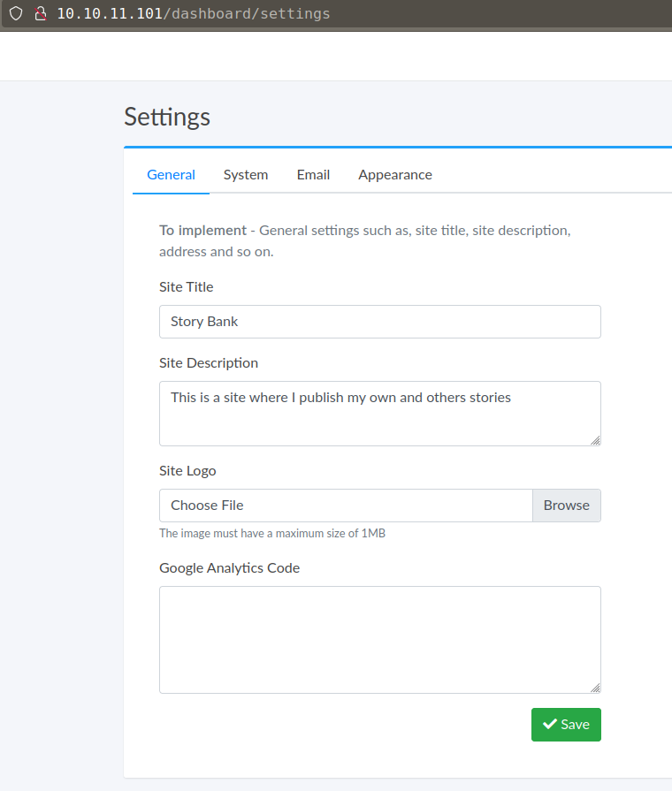Go to the Appearance tab

(x=395, y=175)
